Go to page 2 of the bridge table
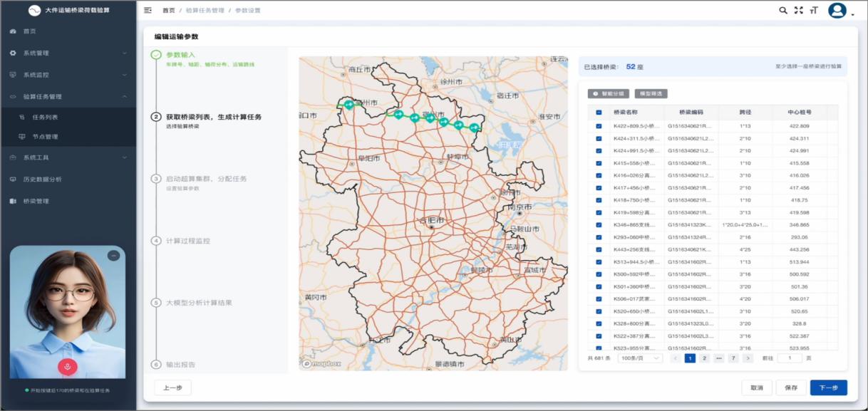The height and width of the screenshot is (411, 868). tap(704, 358)
